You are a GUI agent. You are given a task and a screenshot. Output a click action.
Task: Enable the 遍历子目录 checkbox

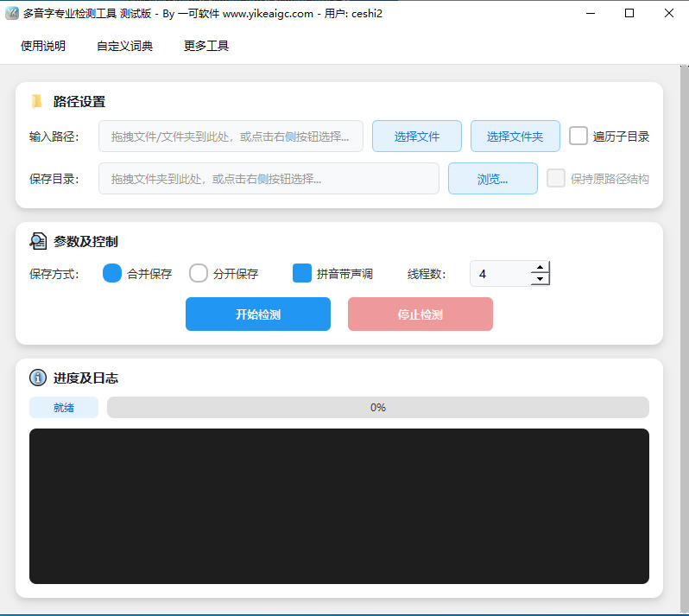tap(578, 136)
